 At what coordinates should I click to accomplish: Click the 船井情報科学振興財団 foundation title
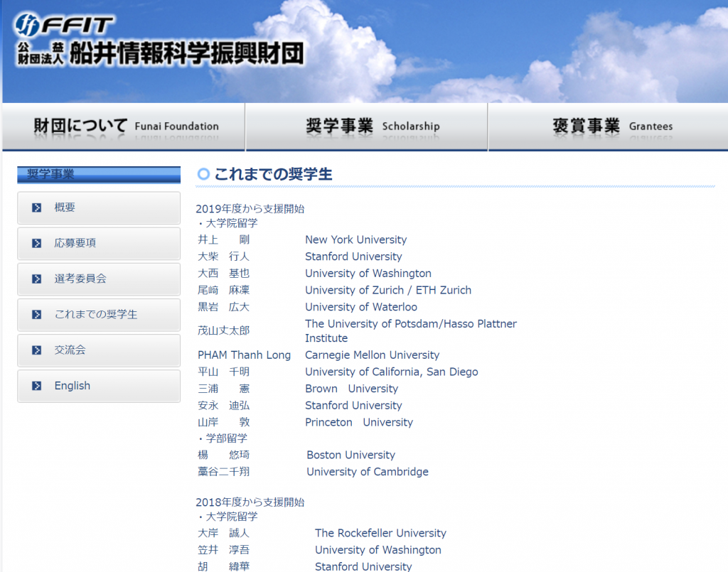tap(186, 53)
